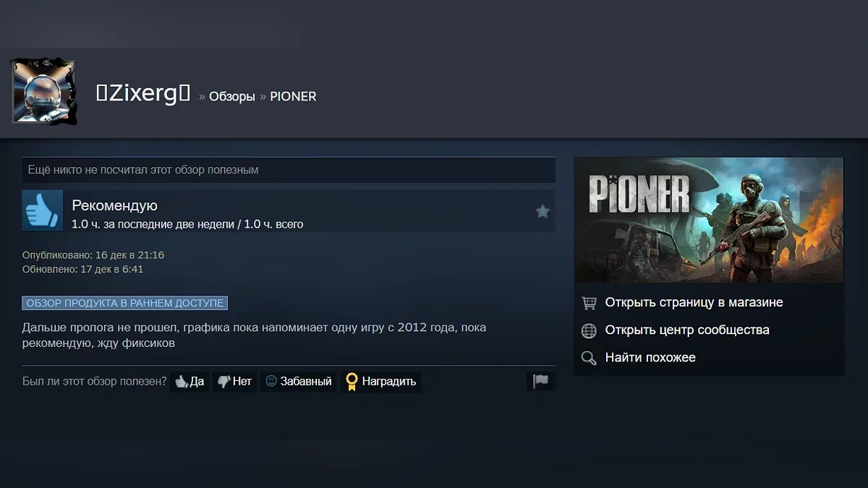Open Открыть страницу в магазине link
868x488 pixels.
694,302
